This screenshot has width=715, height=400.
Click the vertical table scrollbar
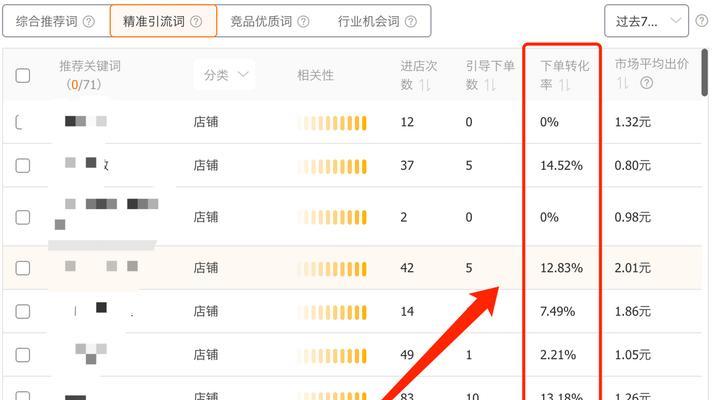705,72
